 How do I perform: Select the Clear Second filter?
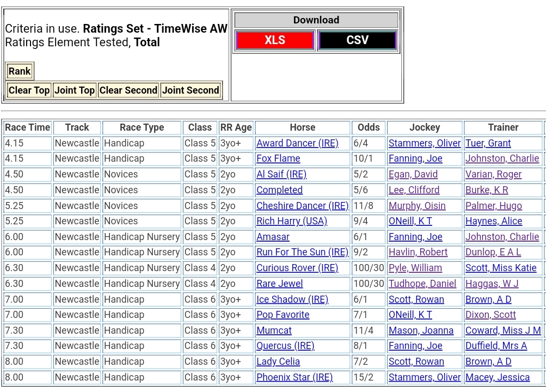[128, 90]
